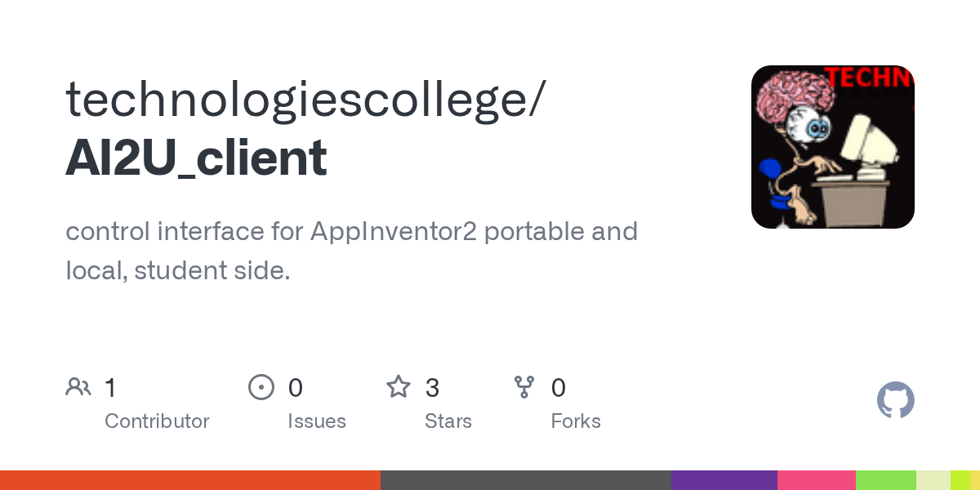Open the brain cartoon avatar image

click(x=832, y=147)
